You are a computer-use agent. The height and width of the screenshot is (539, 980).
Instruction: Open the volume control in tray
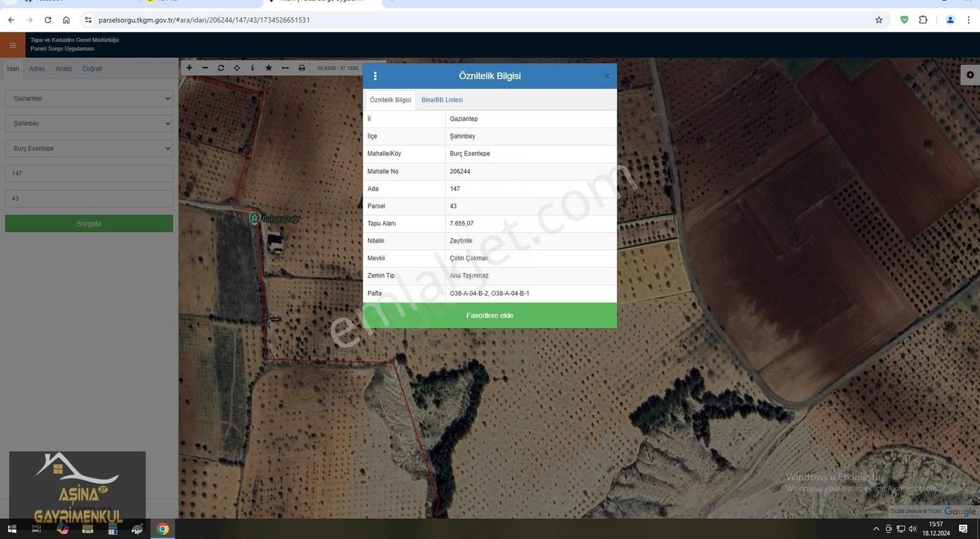pyautogui.click(x=913, y=529)
